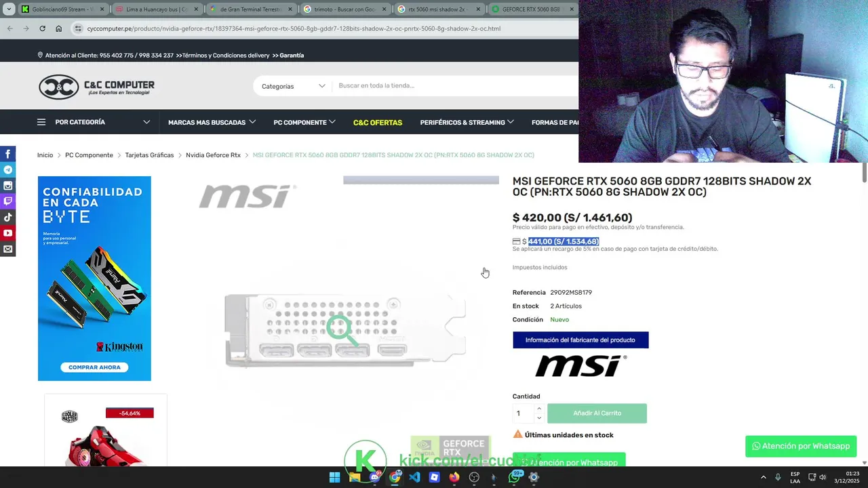The width and height of the screenshot is (868, 488).
Task: Show hidden system tray icons
Action: pyautogui.click(x=763, y=477)
